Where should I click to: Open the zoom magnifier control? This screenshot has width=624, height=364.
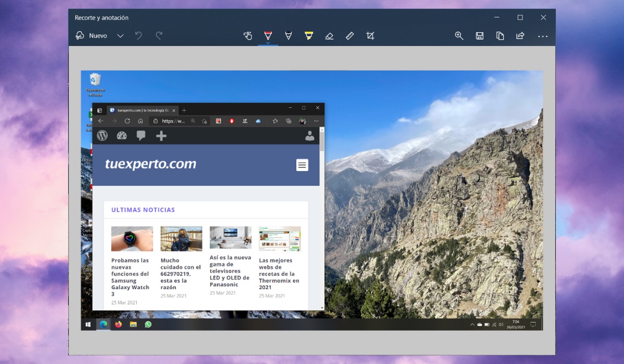point(459,36)
